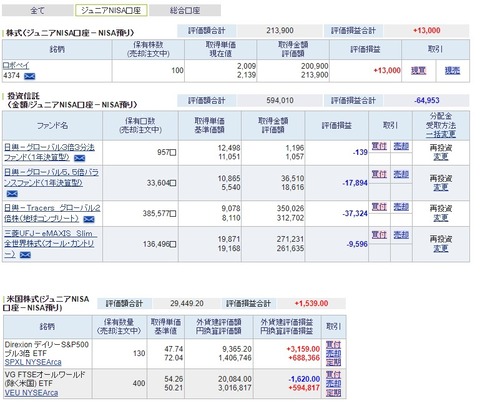Click 現買 for ロボペイ
480x411 pixels.
point(419,71)
